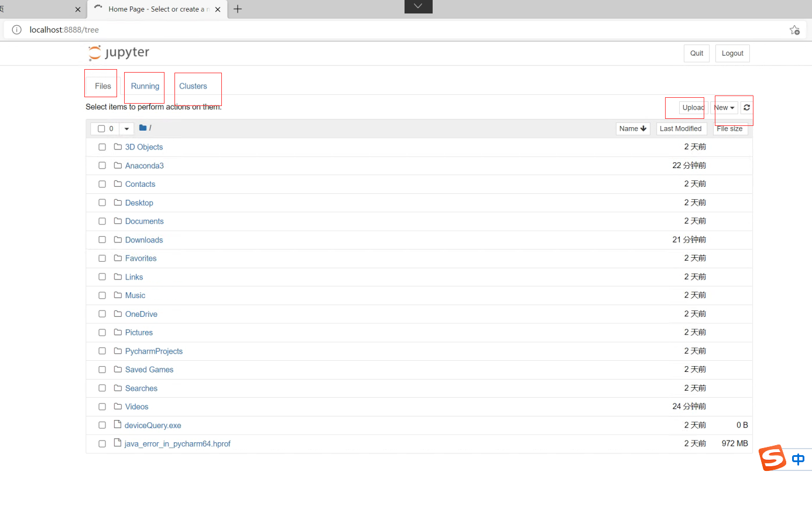This screenshot has width=812, height=509.
Task: Switch to the Files tab
Action: (x=103, y=86)
